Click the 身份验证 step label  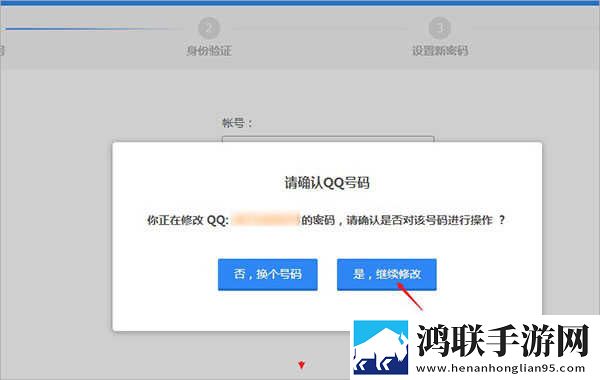pos(209,51)
